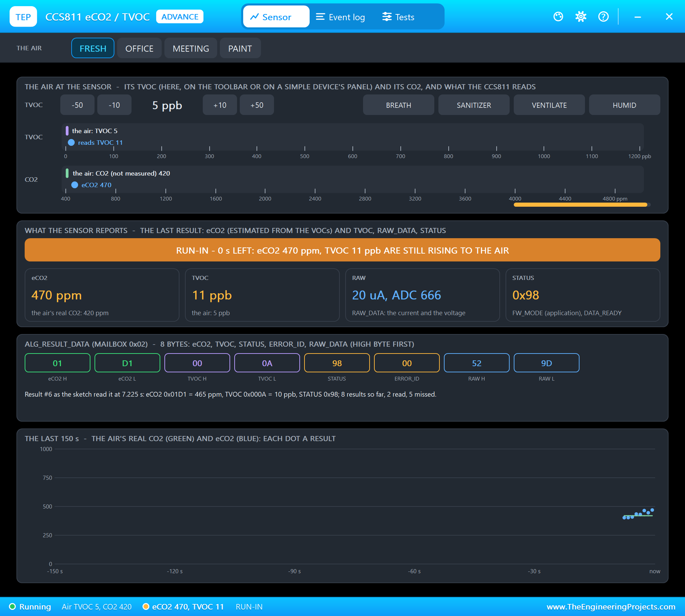Open the Event log tab
Screen dimensions: 685x616
coord(340,16)
